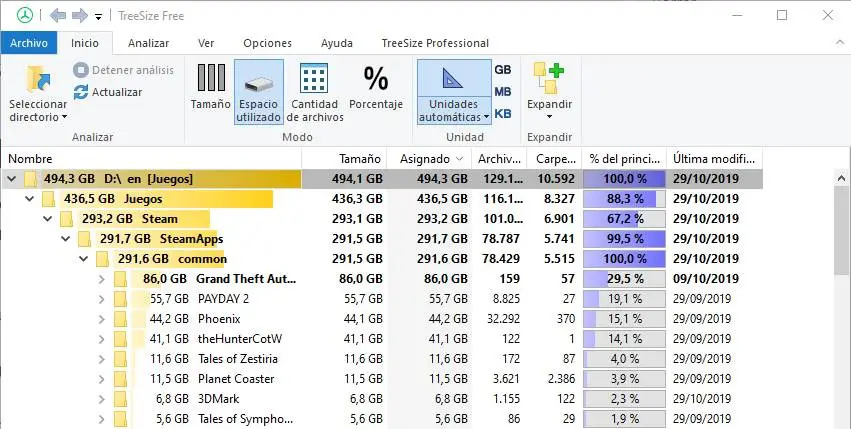The width and height of the screenshot is (851, 429).
Task: Collapse the SteamApps folder node
Action: (x=66, y=239)
